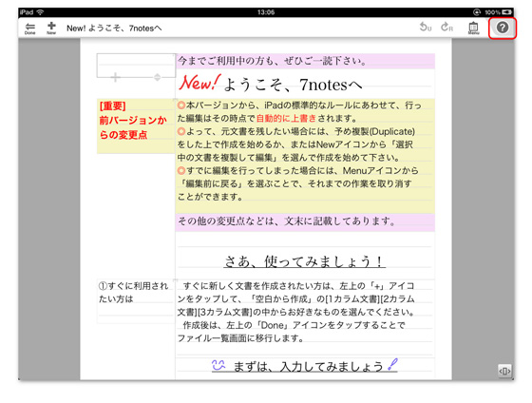The width and height of the screenshot is (532, 403).
Task: Tap the text 'ことができます。'
Action: coord(210,197)
